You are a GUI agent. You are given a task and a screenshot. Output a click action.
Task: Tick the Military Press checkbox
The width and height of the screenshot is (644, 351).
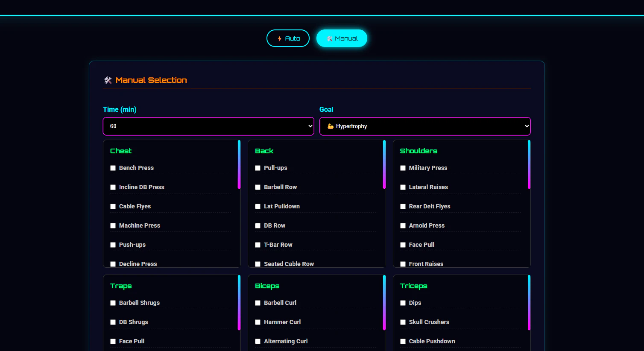click(403, 168)
